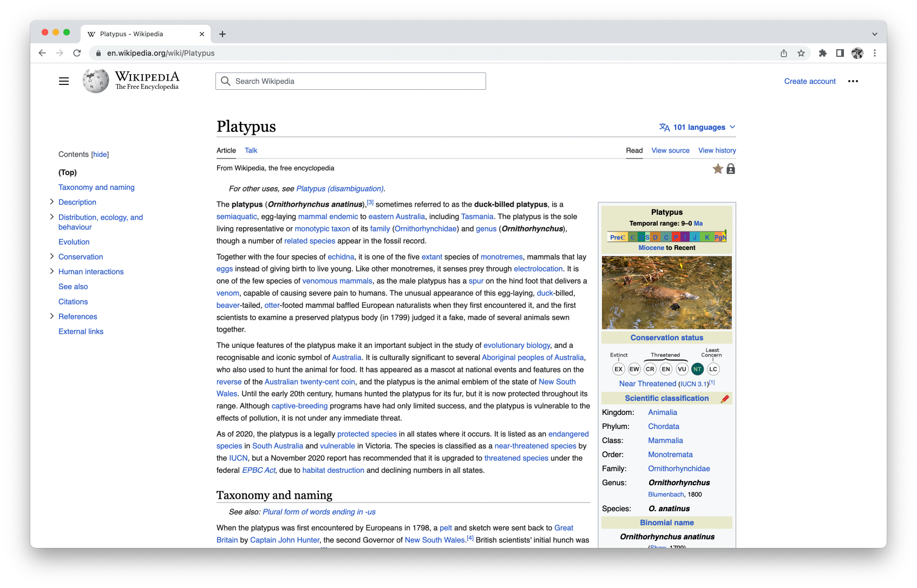The width and height of the screenshot is (917, 588).
Task: Follow the echidna hyperlink
Action: click(x=341, y=256)
